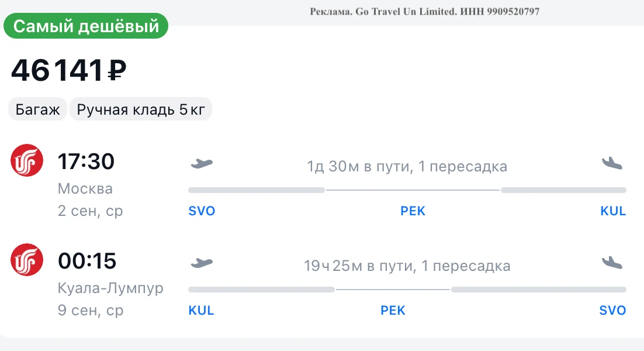
Task: Click the return flight landing plane icon above SVO
Action: 612,263
